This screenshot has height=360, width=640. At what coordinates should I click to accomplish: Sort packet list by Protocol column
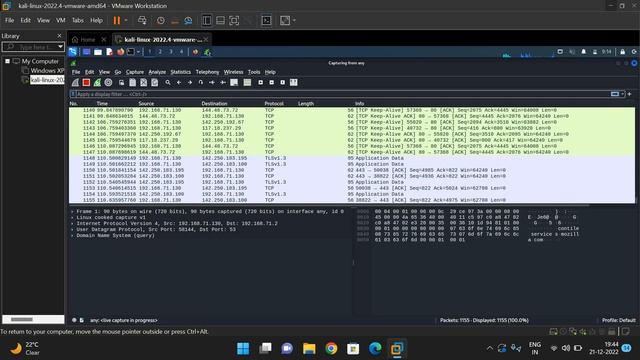pos(274,104)
